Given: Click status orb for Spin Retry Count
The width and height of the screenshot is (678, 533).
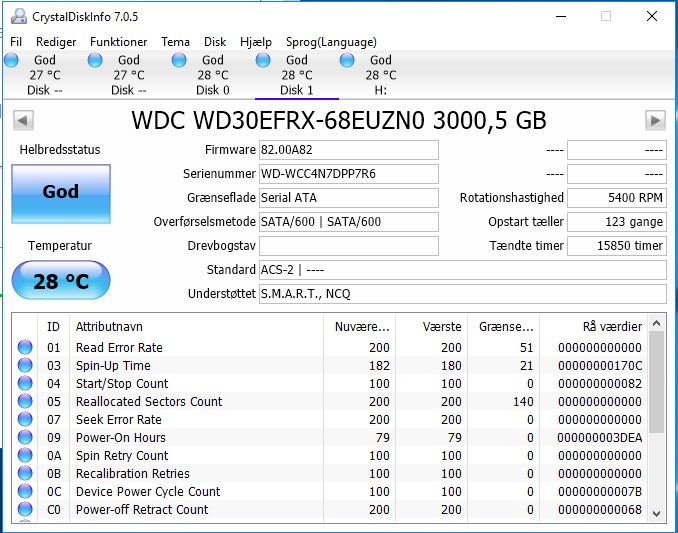Looking at the screenshot, I should [25, 455].
